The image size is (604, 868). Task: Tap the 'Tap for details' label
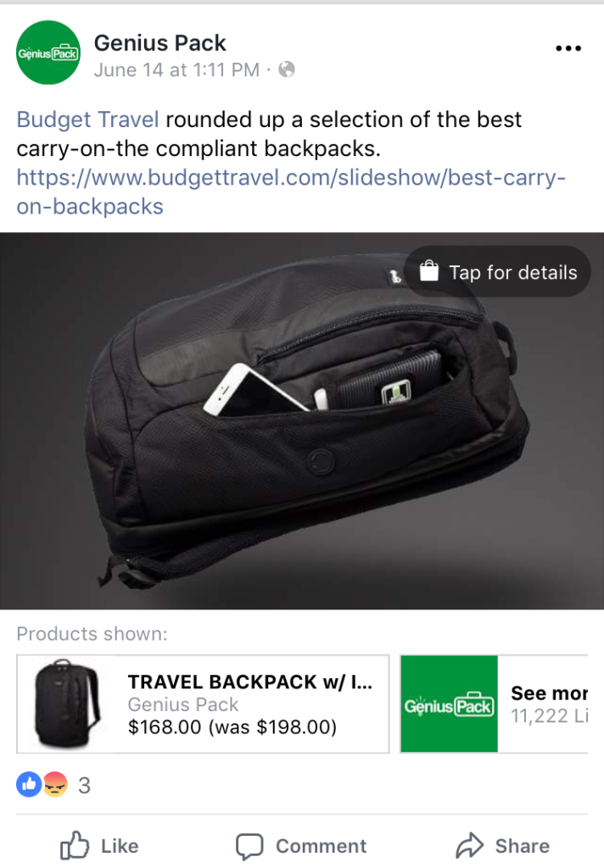click(512, 272)
